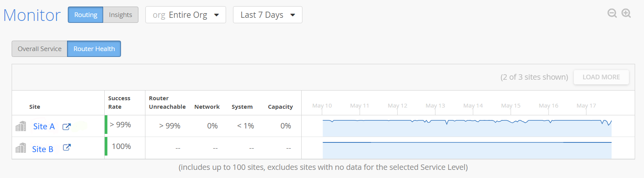Open the Last 7 Days time range dropdown
Viewport: 644px width, 178px height.
[267, 15]
